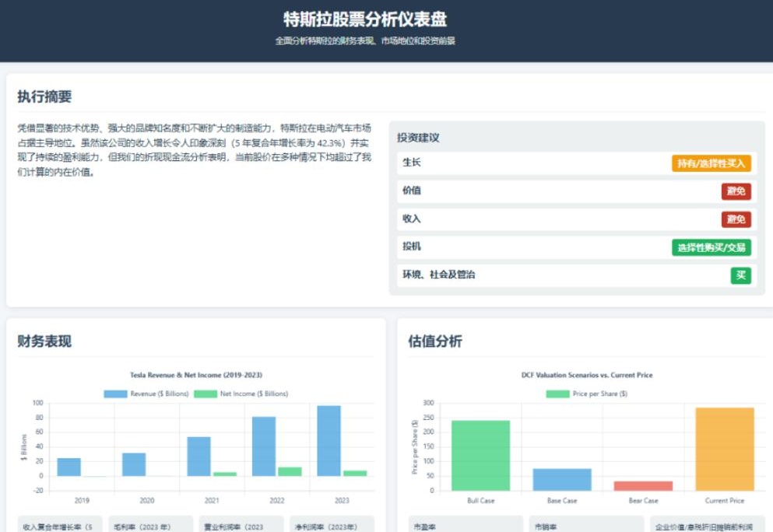Click the 财务表现 section heading
The width and height of the screenshot is (773, 532).
click(44, 341)
